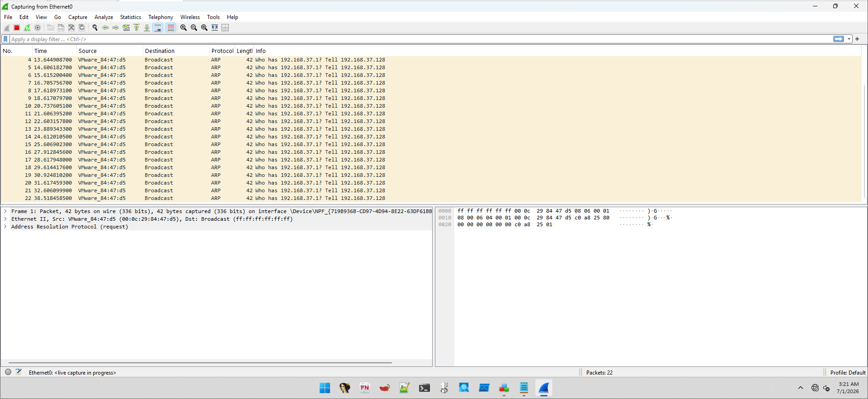Open the View menu
Viewport: 868px width, 399px height.
(41, 17)
